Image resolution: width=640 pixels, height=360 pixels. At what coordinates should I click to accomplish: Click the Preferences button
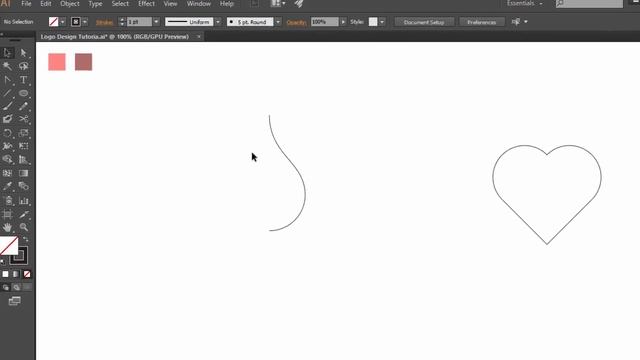coord(482,22)
